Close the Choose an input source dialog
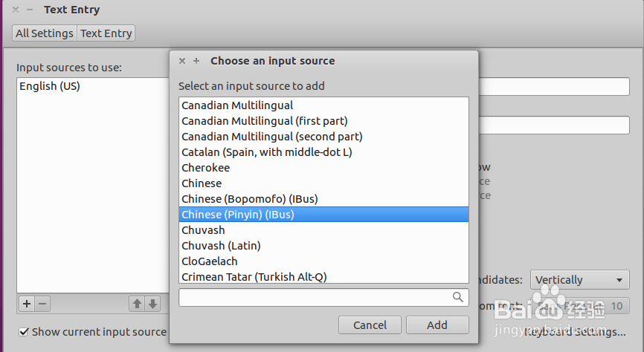 click(x=182, y=61)
